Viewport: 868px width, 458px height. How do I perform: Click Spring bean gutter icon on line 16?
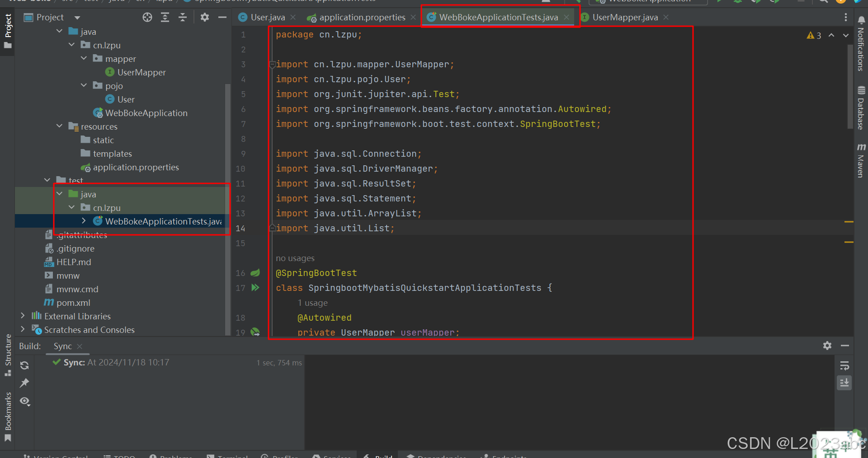click(255, 273)
